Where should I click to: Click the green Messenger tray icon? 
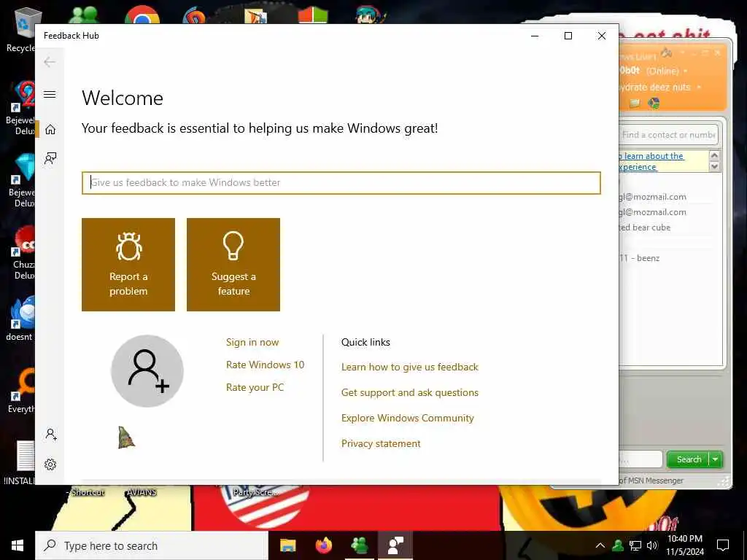(618, 545)
